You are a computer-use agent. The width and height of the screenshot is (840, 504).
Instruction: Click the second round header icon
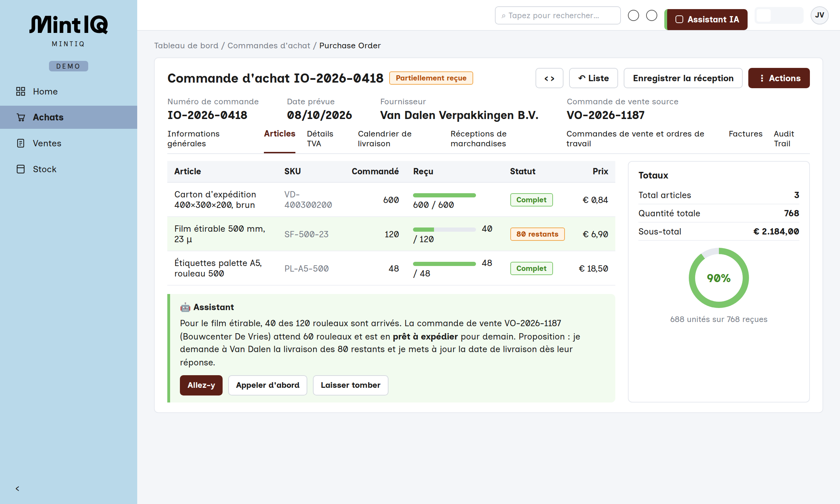[652, 15]
